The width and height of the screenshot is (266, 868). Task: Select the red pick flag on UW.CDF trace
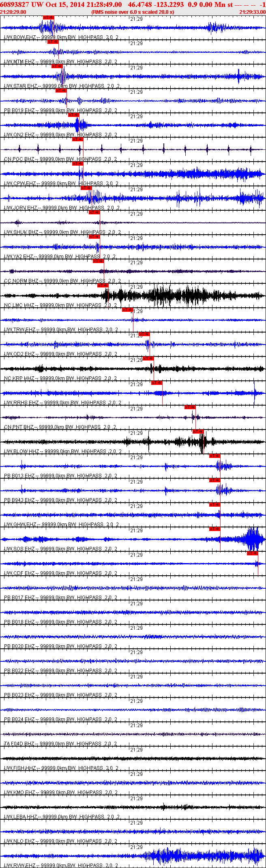(252, 553)
